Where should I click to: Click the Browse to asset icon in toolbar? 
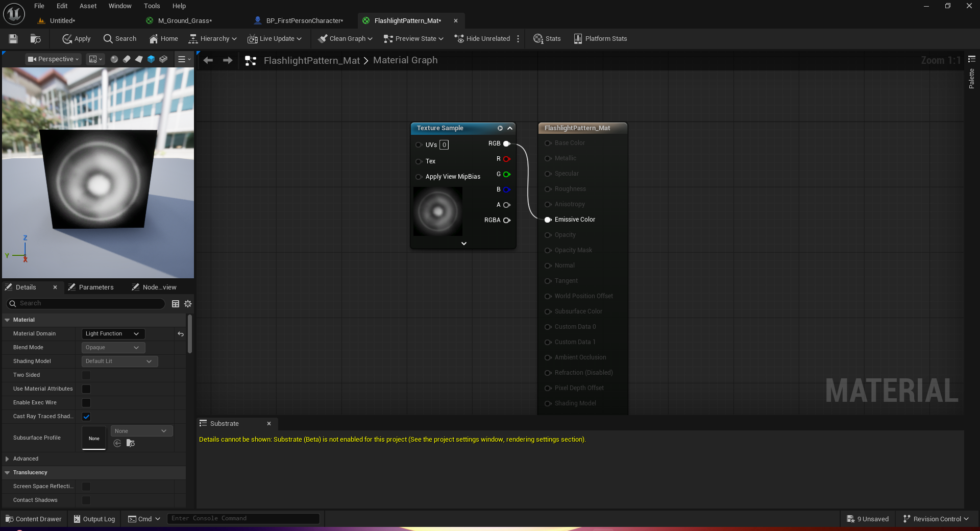[x=35, y=39]
